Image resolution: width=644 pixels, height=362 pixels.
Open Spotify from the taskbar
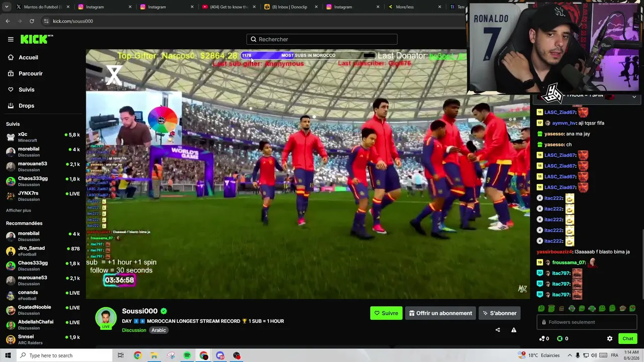[x=187, y=355]
